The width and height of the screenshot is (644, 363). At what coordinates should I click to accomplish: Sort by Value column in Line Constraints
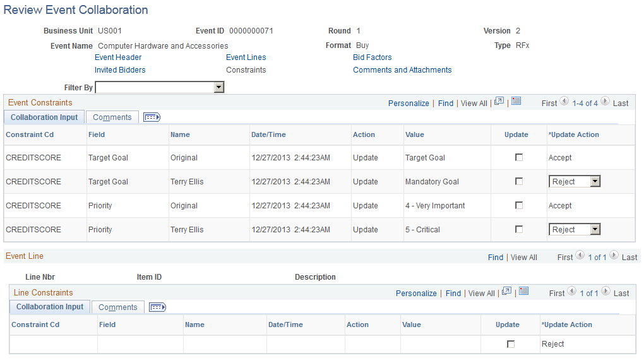tap(412, 325)
